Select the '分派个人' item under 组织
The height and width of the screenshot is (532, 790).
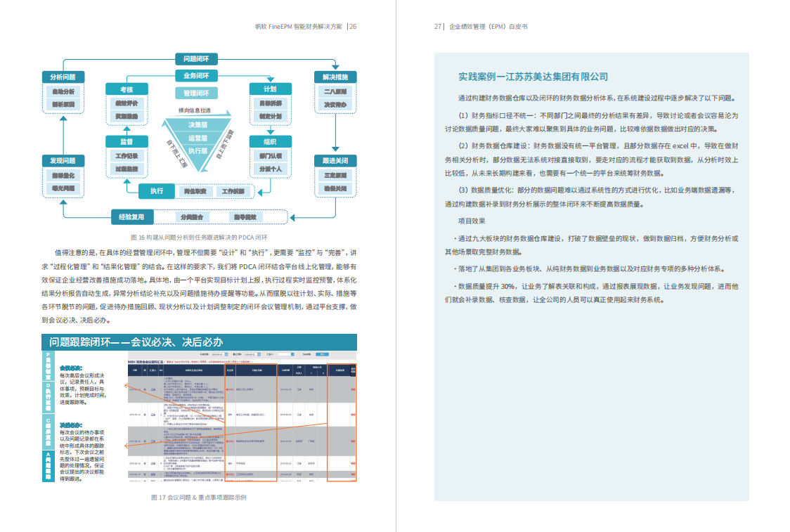(x=271, y=169)
